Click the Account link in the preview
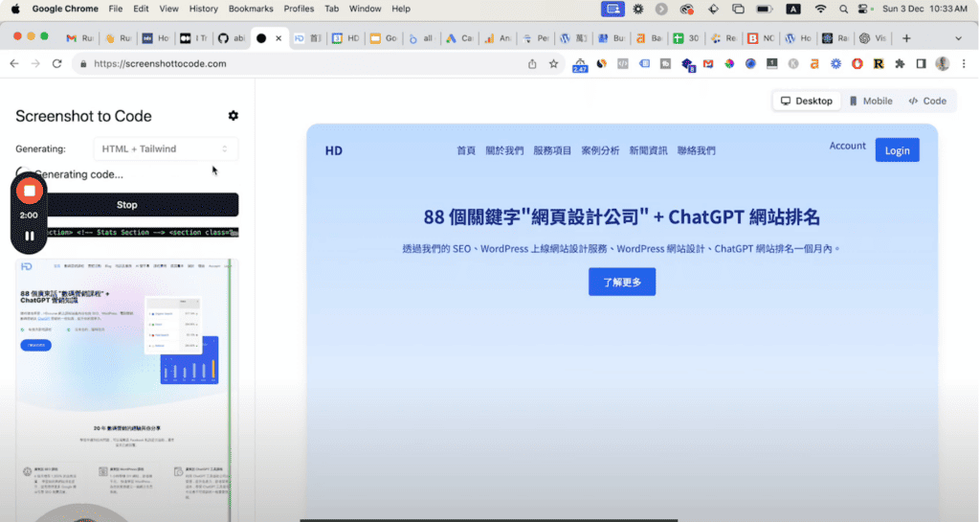 [847, 146]
